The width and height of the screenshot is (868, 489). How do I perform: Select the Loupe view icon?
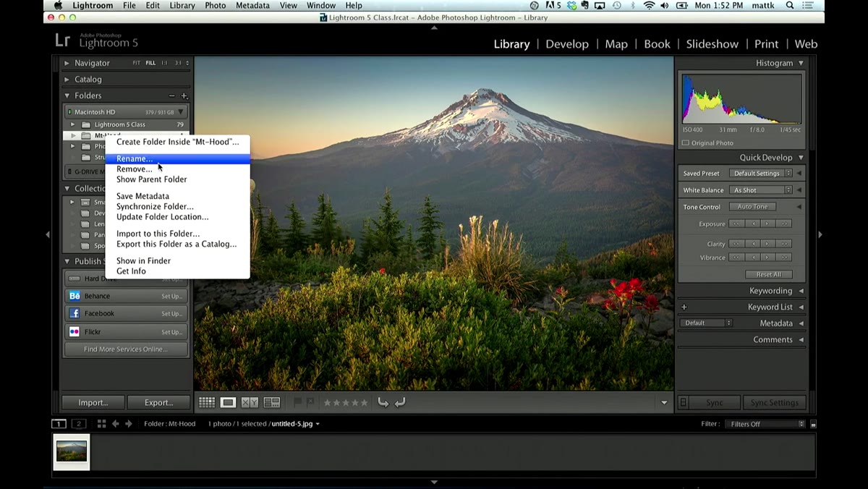tap(228, 402)
